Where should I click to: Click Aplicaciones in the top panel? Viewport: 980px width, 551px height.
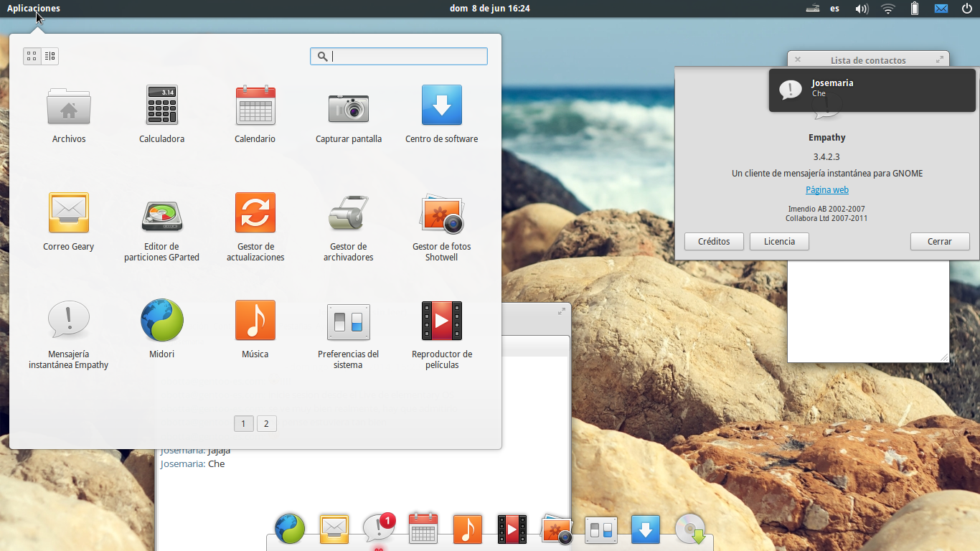click(x=34, y=9)
